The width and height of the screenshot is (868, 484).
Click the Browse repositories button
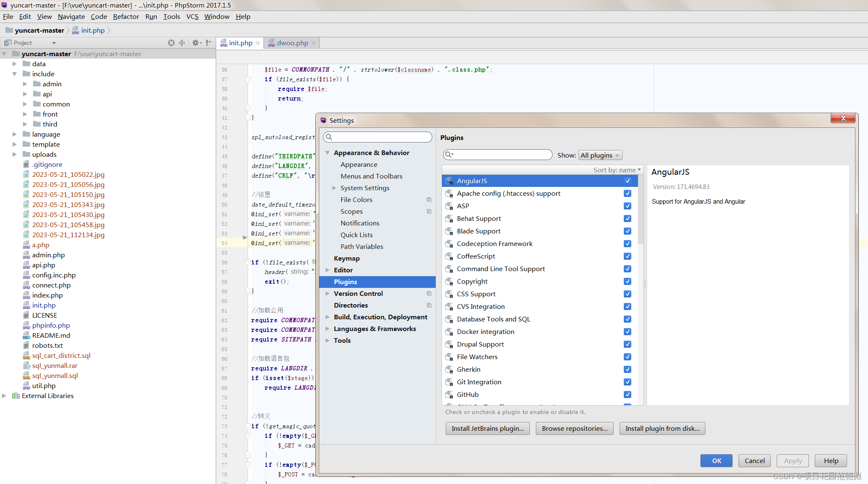click(x=574, y=428)
